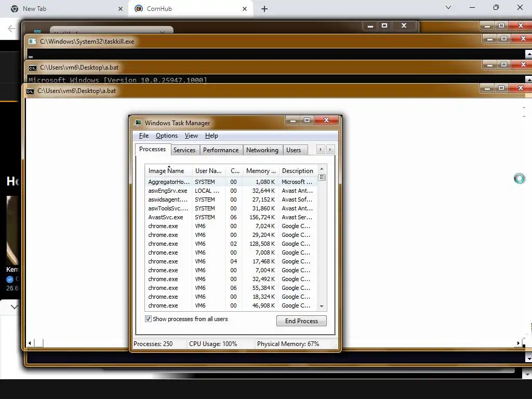
Task: Open a new browser tab
Action: [x=264, y=9]
